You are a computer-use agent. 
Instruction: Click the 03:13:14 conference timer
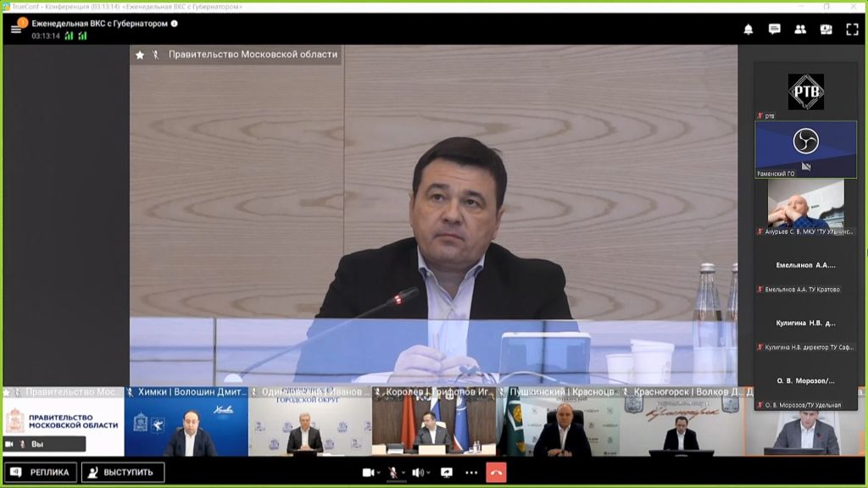(x=46, y=36)
